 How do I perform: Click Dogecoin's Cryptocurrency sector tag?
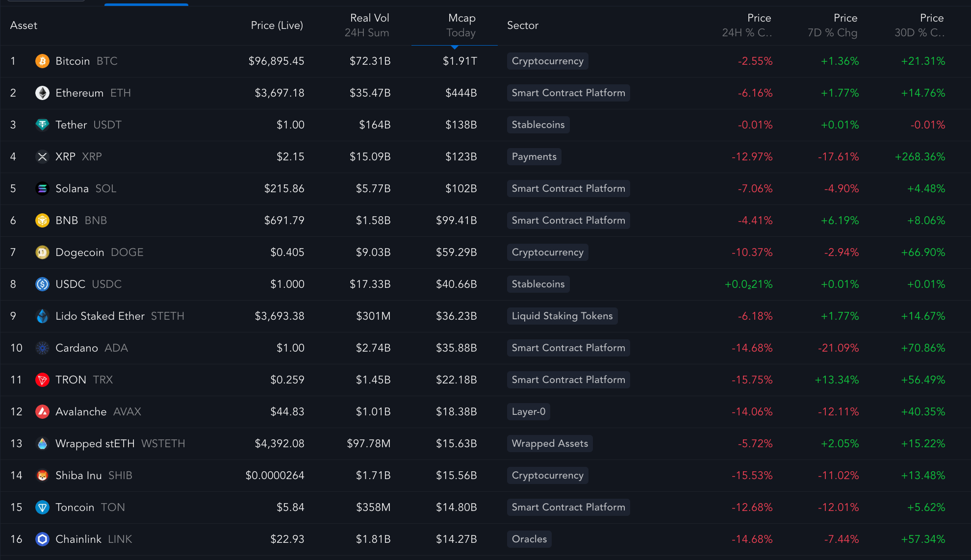pos(548,253)
